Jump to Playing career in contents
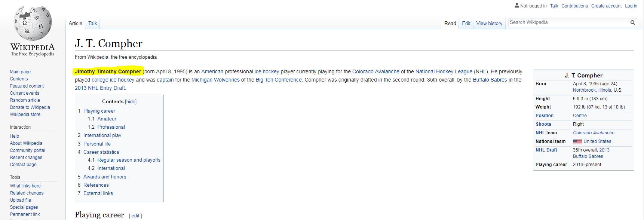644x220 pixels. point(99,111)
